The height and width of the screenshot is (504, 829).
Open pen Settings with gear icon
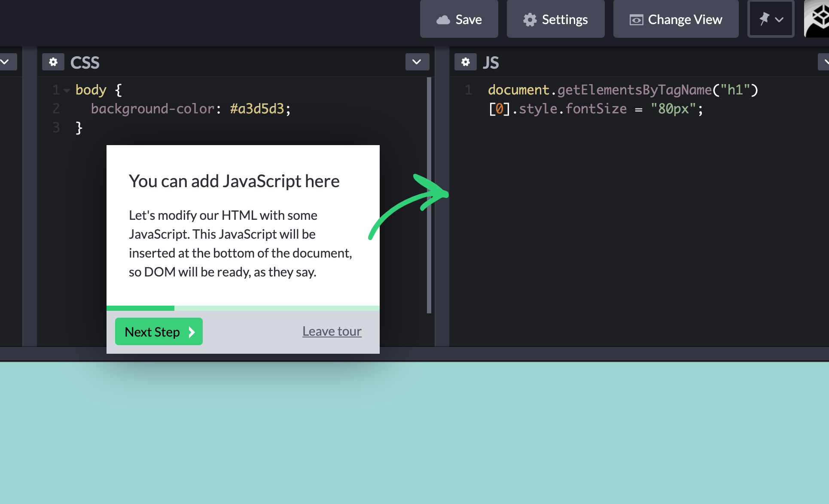(555, 19)
